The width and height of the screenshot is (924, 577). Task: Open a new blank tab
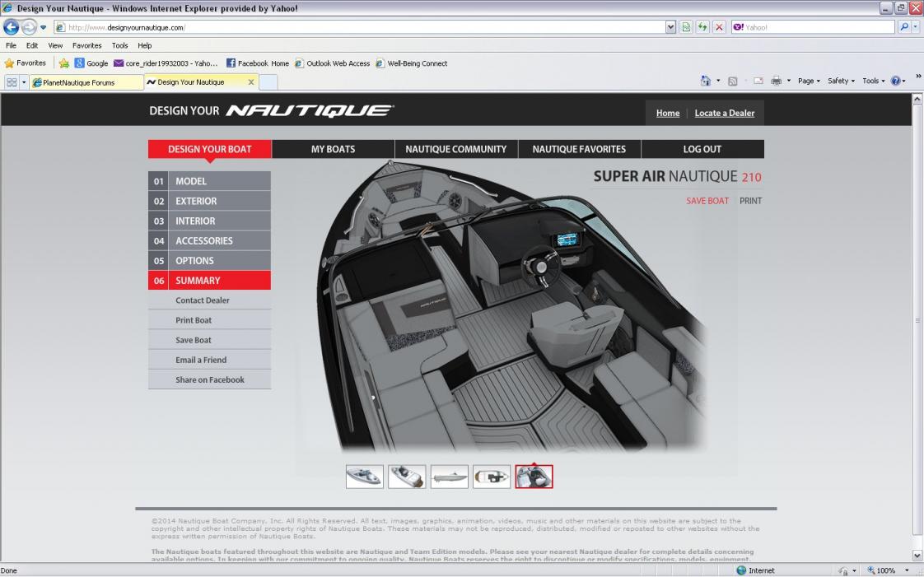pyautogui.click(x=268, y=82)
